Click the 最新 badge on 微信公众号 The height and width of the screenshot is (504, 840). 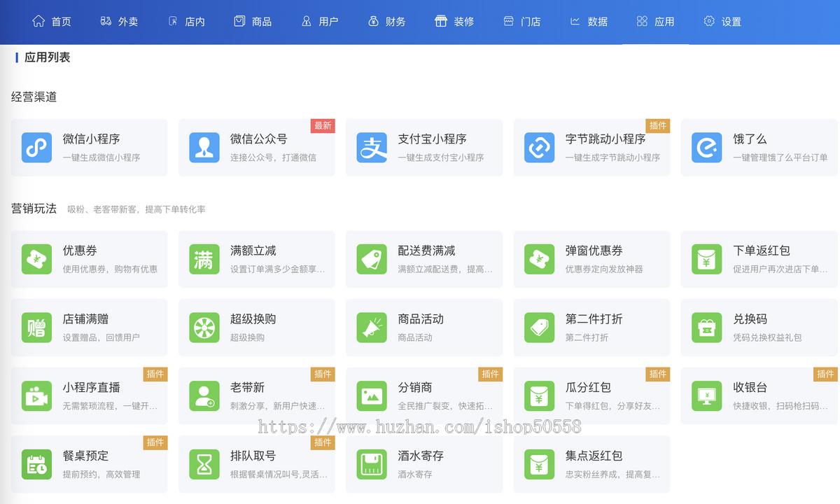tap(323, 126)
